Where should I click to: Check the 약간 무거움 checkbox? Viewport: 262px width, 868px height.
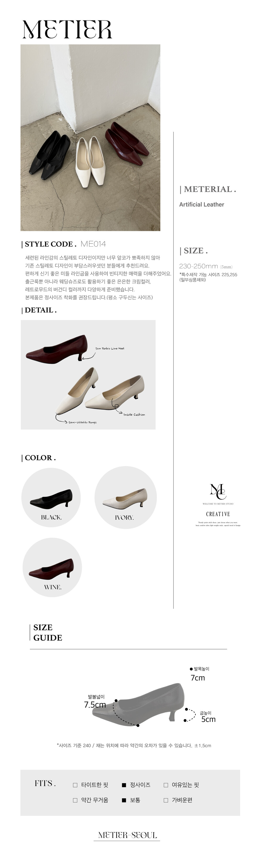pyautogui.click(x=75, y=800)
